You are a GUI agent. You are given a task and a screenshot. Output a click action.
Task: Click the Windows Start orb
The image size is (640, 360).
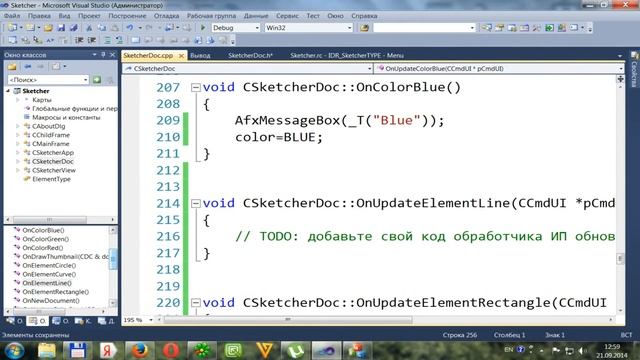pyautogui.click(x=14, y=351)
